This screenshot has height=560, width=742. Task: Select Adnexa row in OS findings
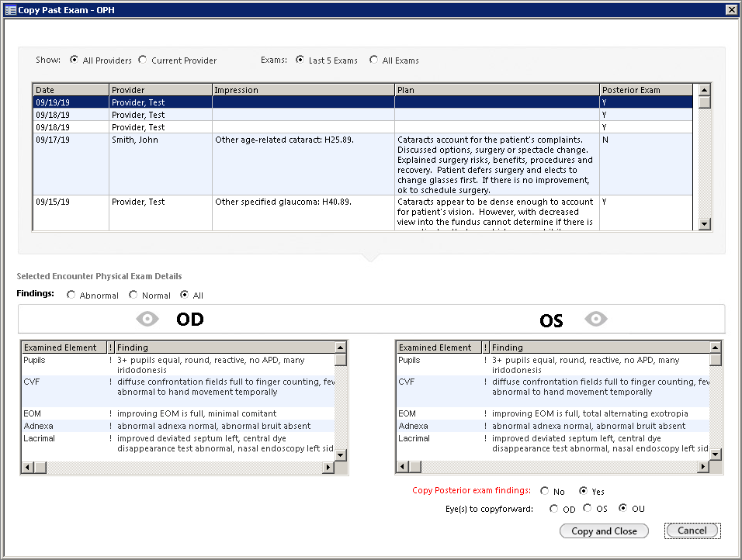[x=553, y=426]
